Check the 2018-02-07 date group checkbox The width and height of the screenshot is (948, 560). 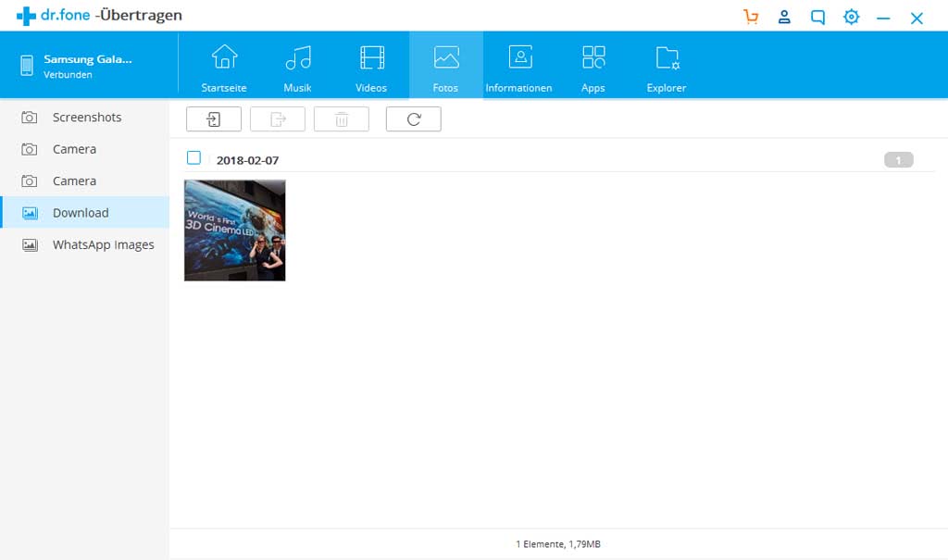(193, 157)
